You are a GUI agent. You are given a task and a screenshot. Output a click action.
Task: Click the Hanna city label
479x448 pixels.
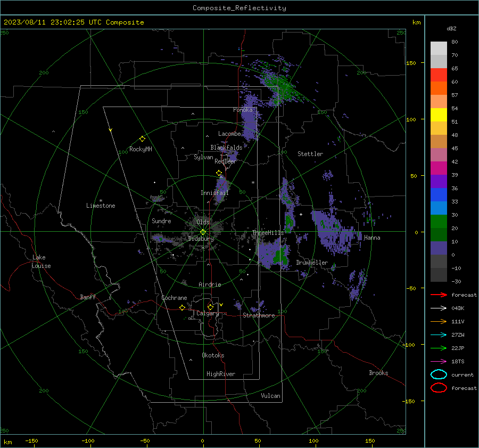click(372, 238)
